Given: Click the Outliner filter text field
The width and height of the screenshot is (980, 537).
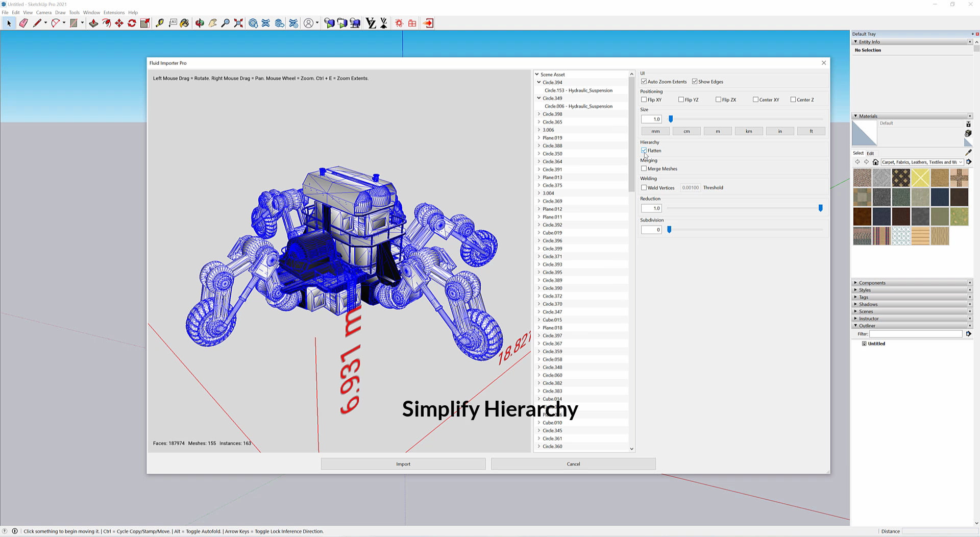Looking at the screenshot, I should click(x=916, y=334).
